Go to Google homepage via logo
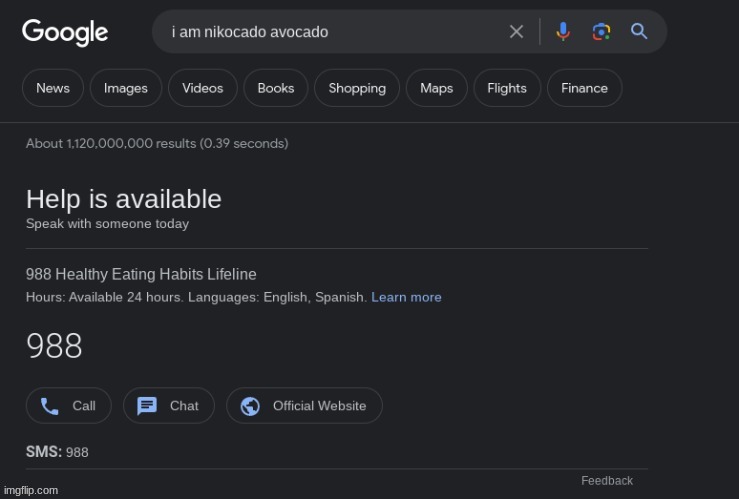The width and height of the screenshot is (739, 499). 65,32
